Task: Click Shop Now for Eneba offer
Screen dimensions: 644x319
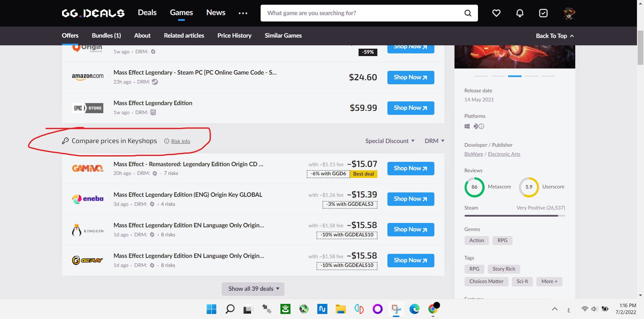Action: coord(411,199)
